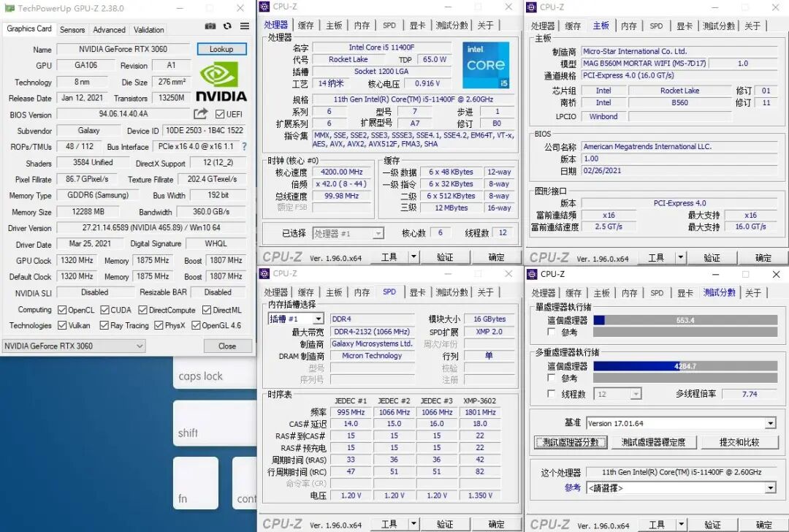
Task: Click the Driver Version field in GPU-Z
Action: 151,227
